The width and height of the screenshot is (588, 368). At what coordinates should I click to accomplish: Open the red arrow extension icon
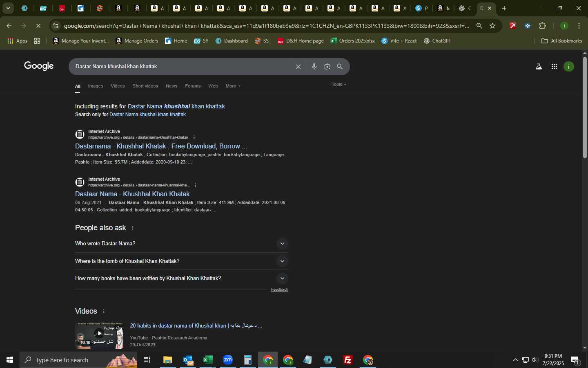click(x=513, y=26)
